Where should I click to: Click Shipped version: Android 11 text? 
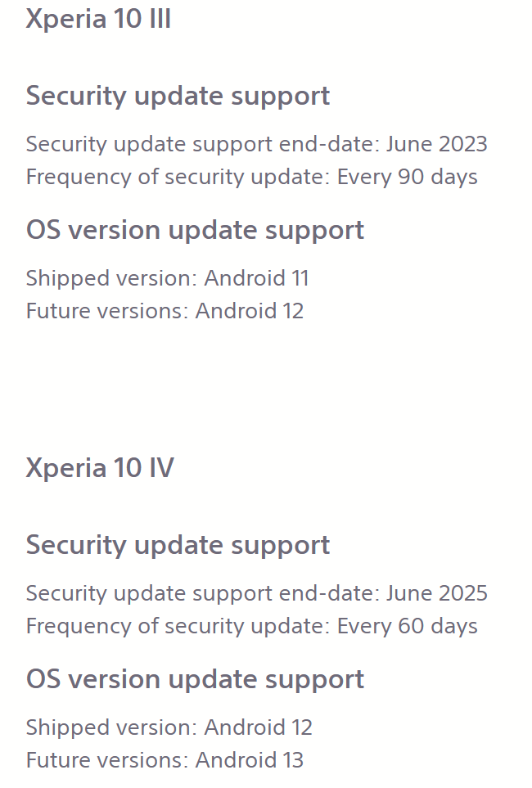click(x=167, y=278)
